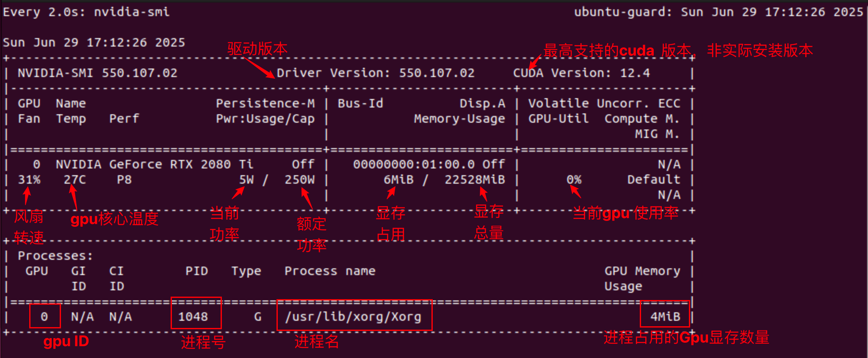Click the boxed 4MiB process memory usage

click(665, 317)
